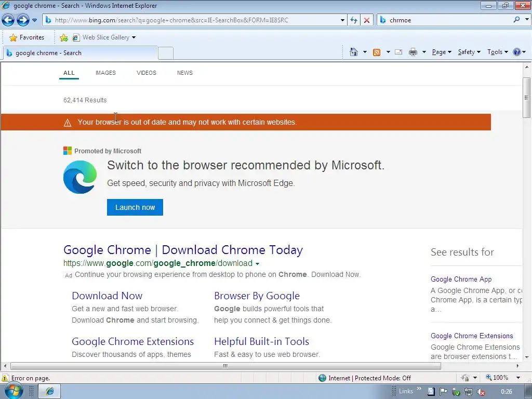Open the search provider dropdown arrow

tap(526, 20)
